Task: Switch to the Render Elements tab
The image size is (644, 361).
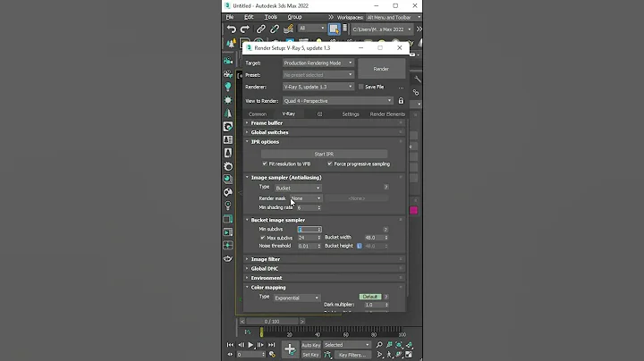Action: (x=387, y=114)
